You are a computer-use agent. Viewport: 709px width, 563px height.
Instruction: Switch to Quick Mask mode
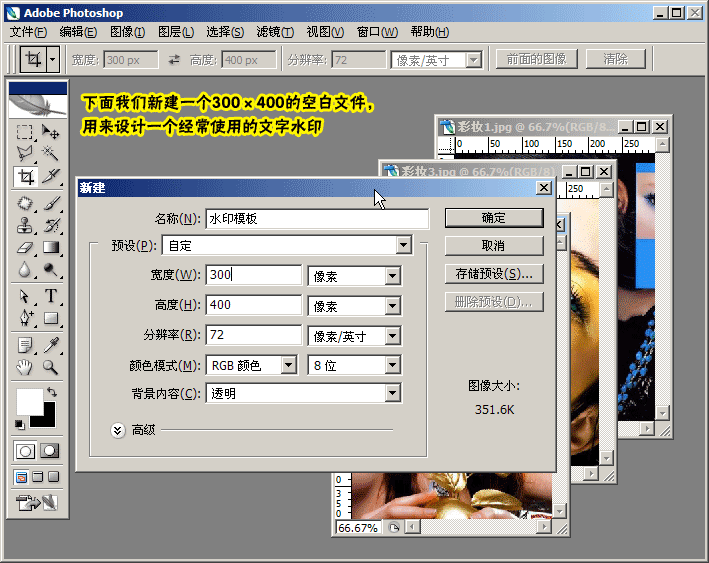tap(49, 451)
